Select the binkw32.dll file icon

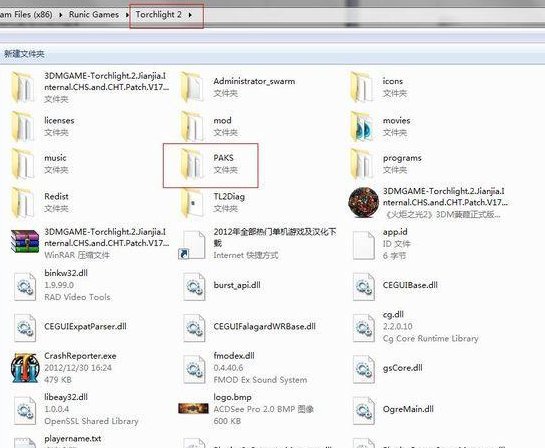coord(25,286)
